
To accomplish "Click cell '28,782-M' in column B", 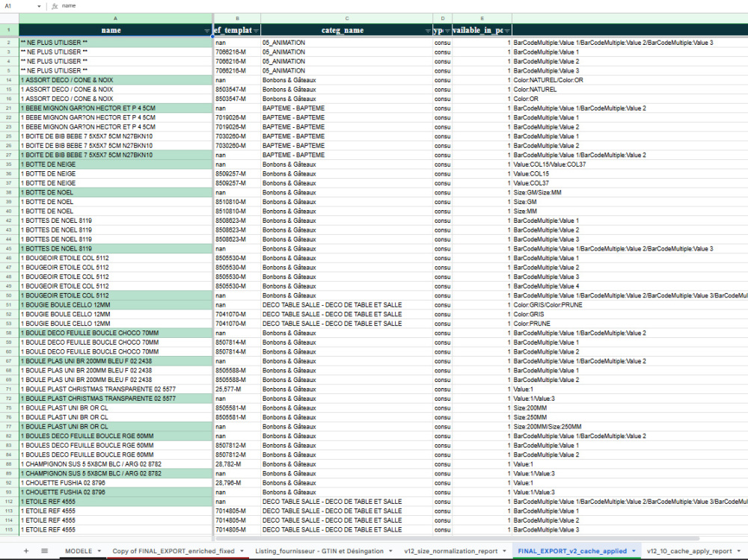I will pos(237,464).
